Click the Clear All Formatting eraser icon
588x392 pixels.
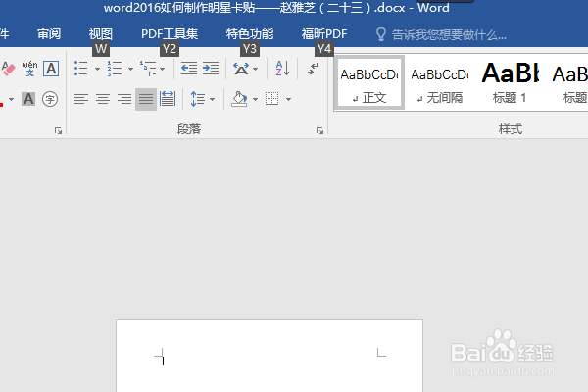coord(8,69)
